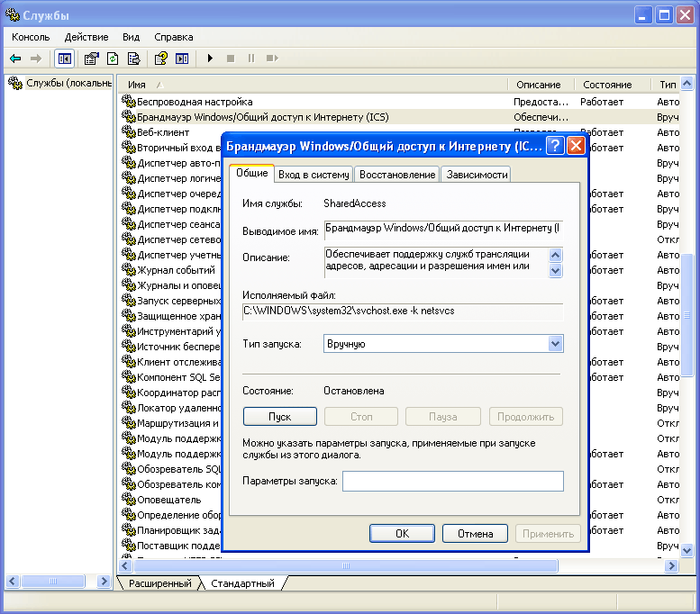Click the Help toolbar icon

tap(160, 59)
